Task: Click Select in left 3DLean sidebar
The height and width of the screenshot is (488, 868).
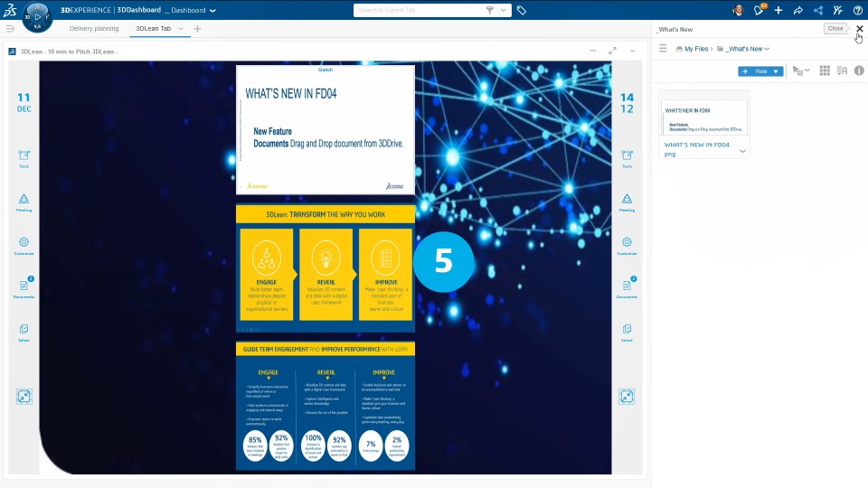Action: coord(24,333)
